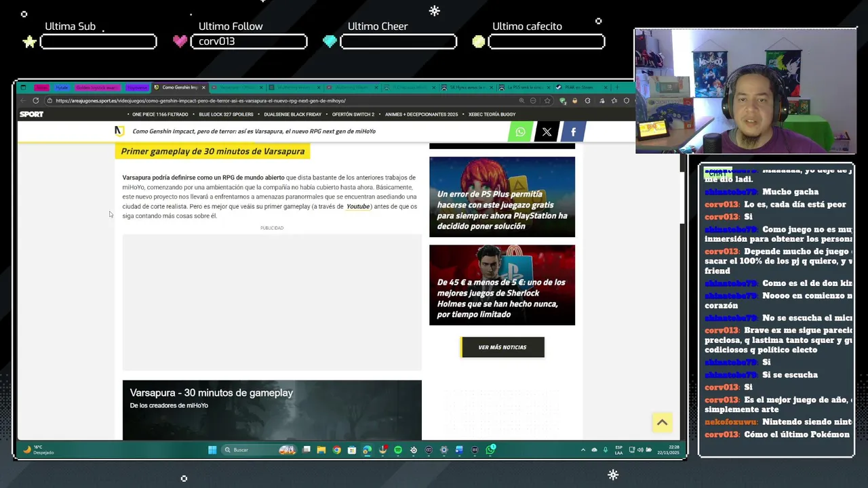Click the Ultimo Follow corv013 box

point(249,41)
